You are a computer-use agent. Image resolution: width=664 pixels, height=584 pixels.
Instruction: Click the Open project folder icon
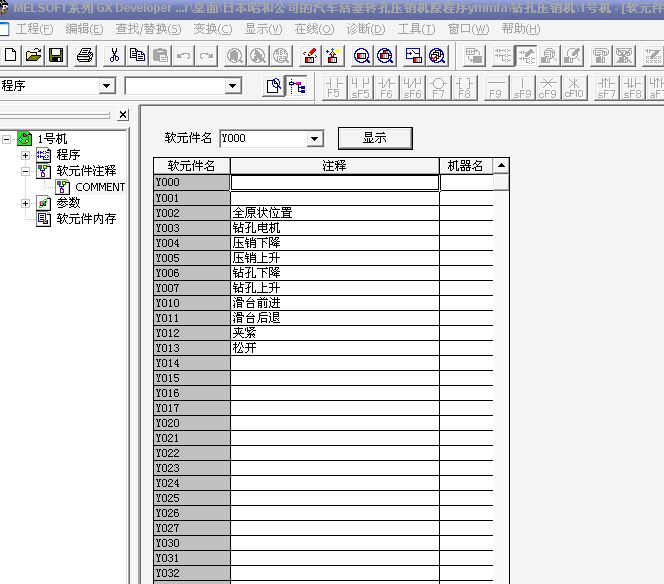tap(33, 55)
